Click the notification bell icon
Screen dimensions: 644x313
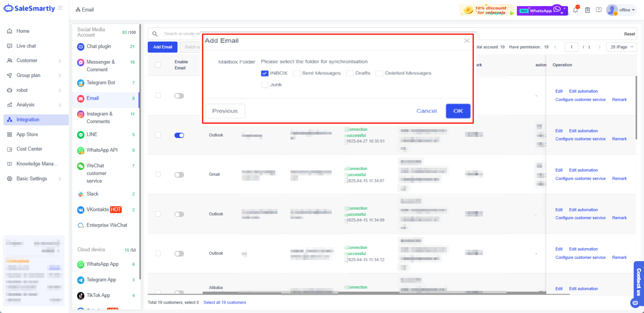(x=575, y=10)
